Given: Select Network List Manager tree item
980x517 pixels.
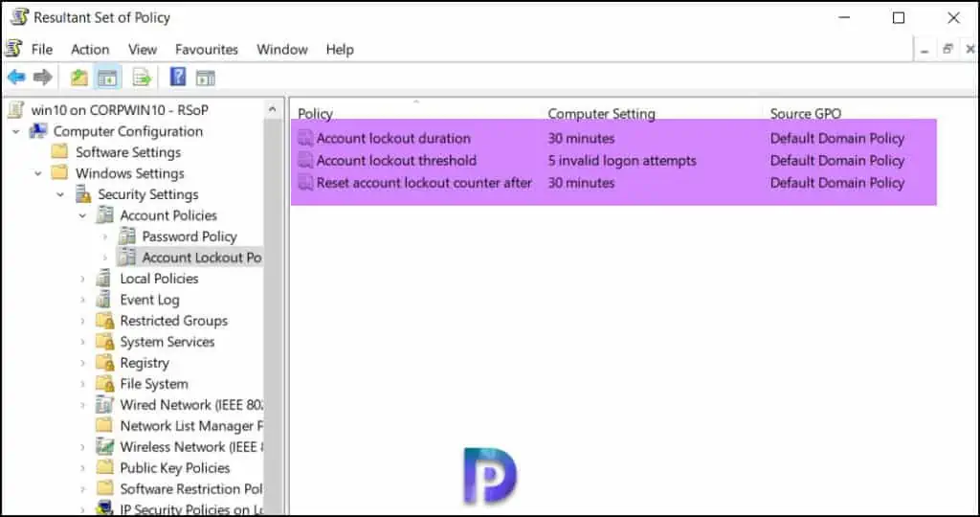Looking at the screenshot, I should click(x=191, y=426).
